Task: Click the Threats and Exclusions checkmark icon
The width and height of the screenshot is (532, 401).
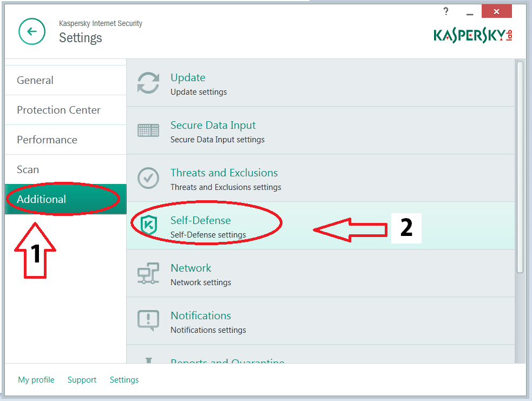Action: click(148, 178)
